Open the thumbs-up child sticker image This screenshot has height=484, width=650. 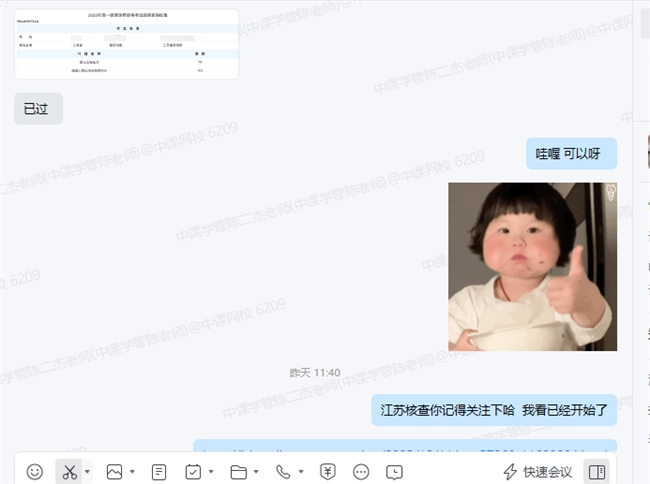(x=532, y=266)
